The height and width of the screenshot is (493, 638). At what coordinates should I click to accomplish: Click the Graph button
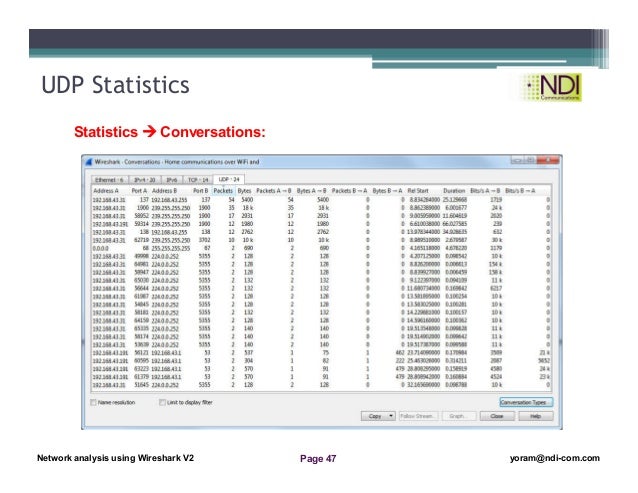coord(458,416)
